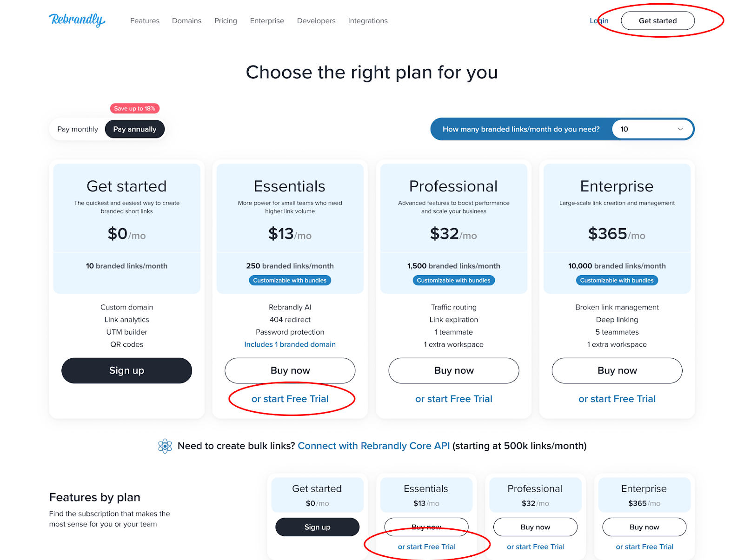Open the Features menu item
744x560 pixels.
145,21
